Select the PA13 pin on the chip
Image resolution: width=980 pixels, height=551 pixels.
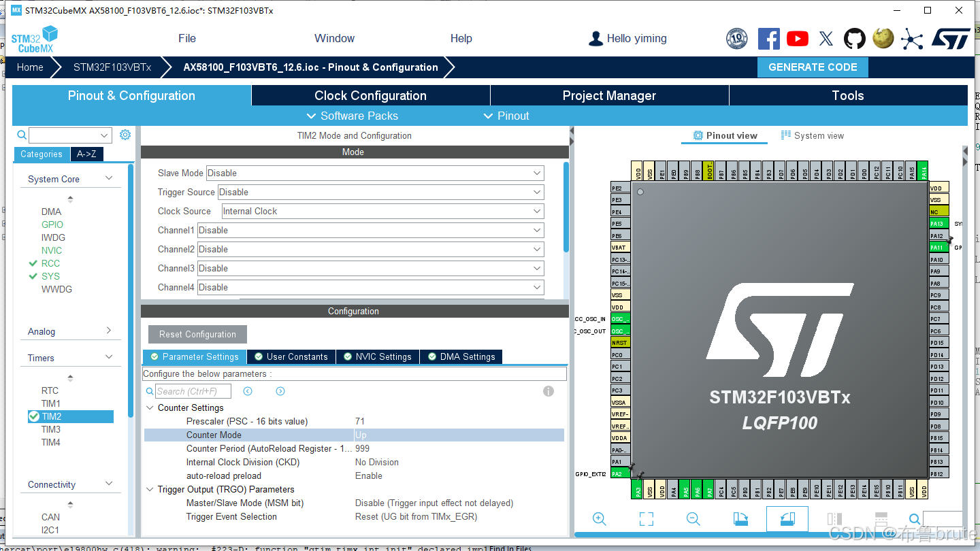coord(938,224)
